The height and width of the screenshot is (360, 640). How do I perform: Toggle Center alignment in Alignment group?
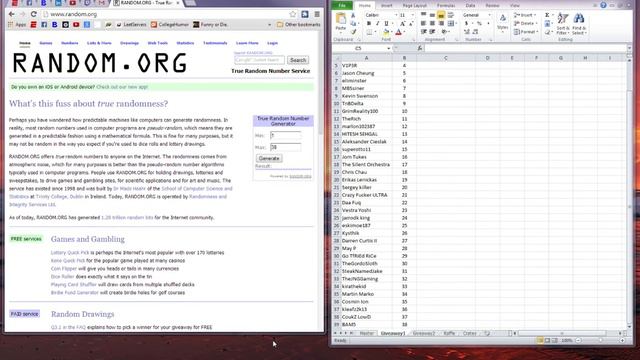coord(432,23)
